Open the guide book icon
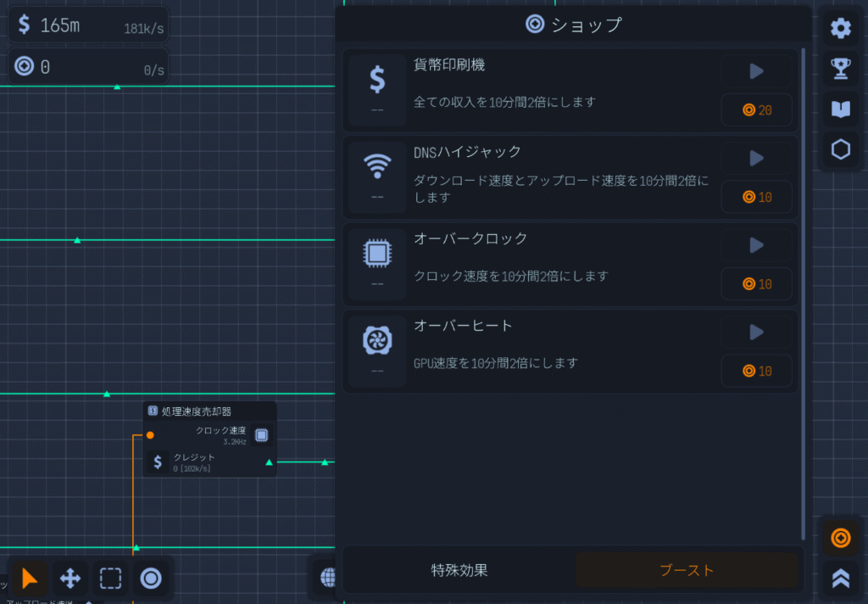This screenshot has height=604, width=868. 840,109
